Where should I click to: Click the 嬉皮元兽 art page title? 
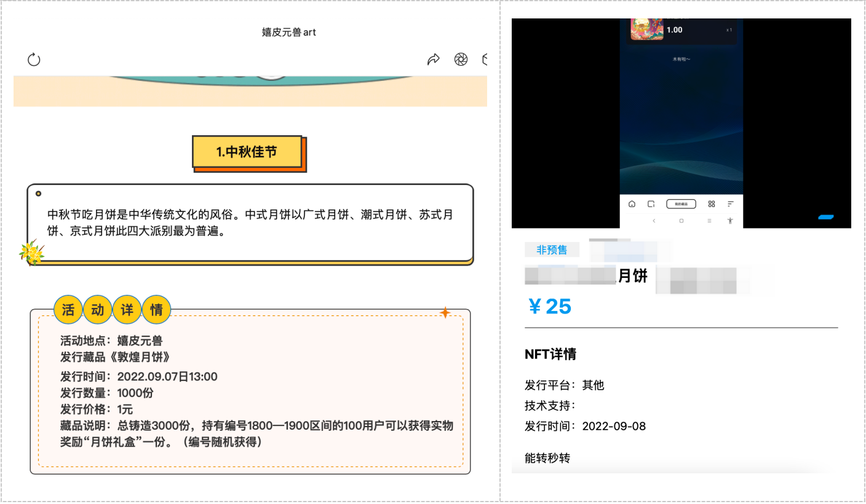[x=288, y=32]
